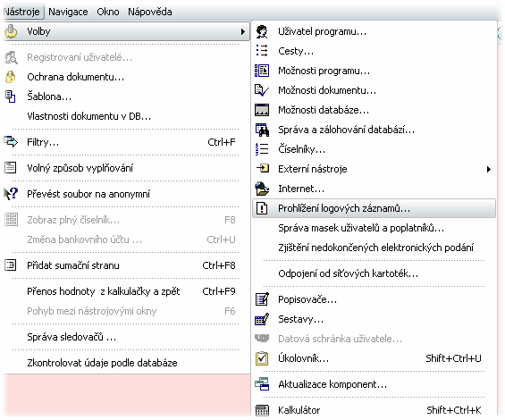The height and width of the screenshot is (420, 505).
Task: Click the Úkolovník clipboard icon
Action: (x=262, y=358)
